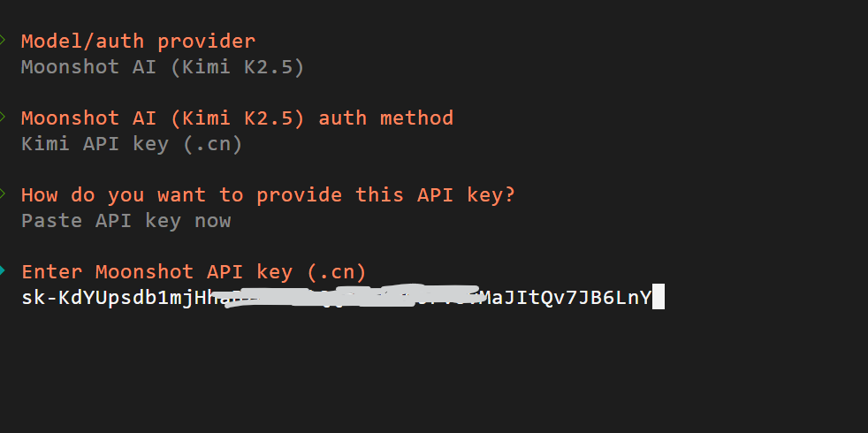The width and height of the screenshot is (868, 433).
Task: Click the marker beside the auth method prompt
Action: [x=3, y=118]
